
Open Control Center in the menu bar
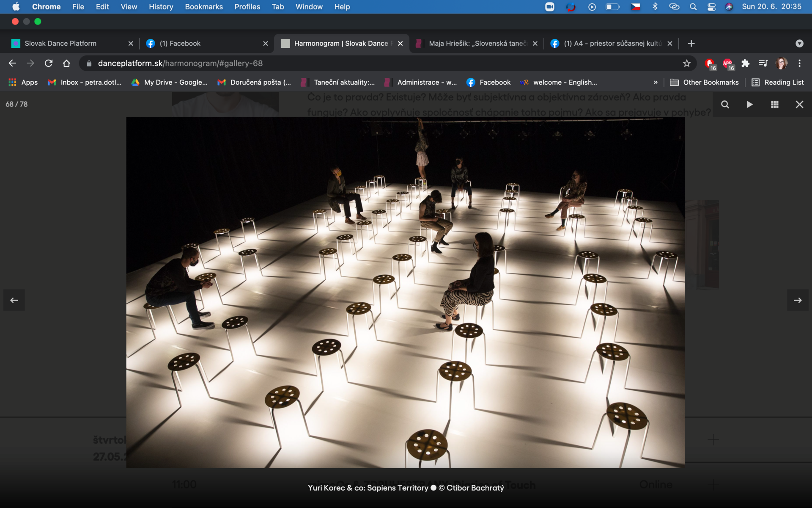coord(711,7)
